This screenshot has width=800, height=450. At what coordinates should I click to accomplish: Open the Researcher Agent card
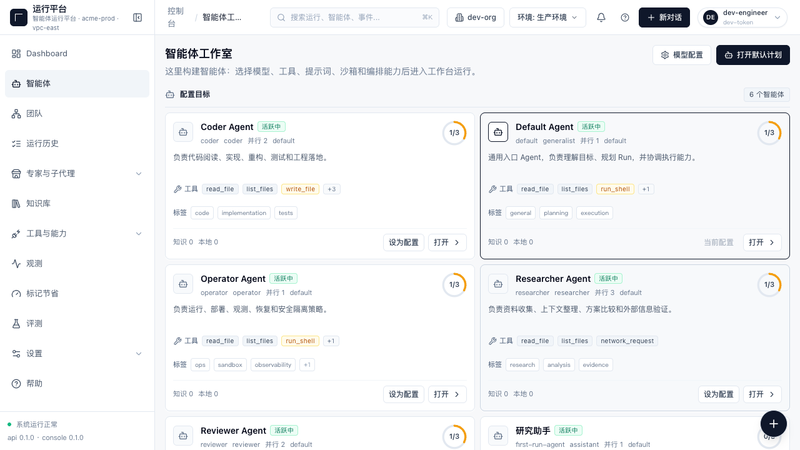(x=762, y=394)
